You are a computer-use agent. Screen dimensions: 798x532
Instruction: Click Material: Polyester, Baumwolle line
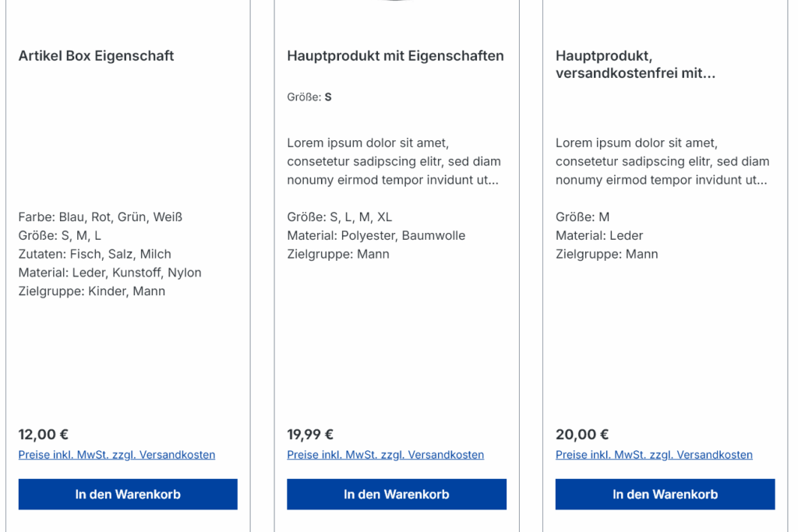click(376, 235)
